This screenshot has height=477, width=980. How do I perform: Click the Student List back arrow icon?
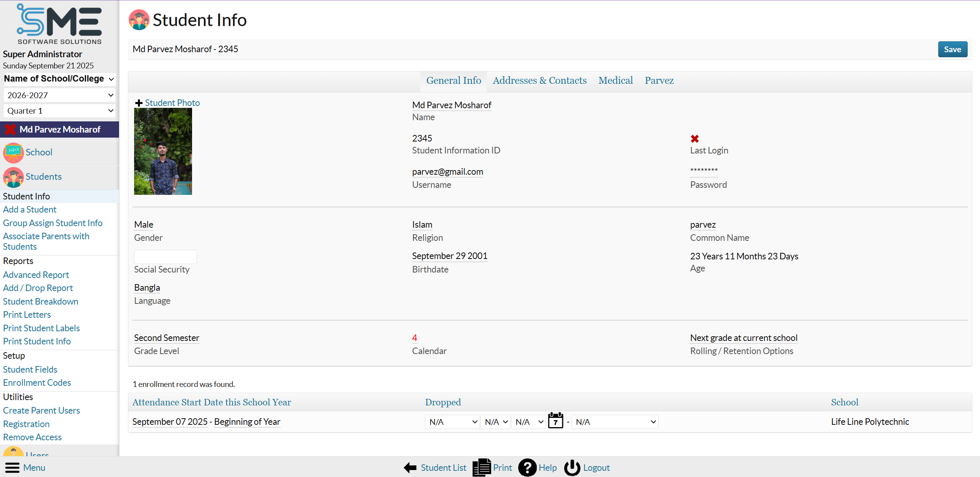pyautogui.click(x=410, y=468)
